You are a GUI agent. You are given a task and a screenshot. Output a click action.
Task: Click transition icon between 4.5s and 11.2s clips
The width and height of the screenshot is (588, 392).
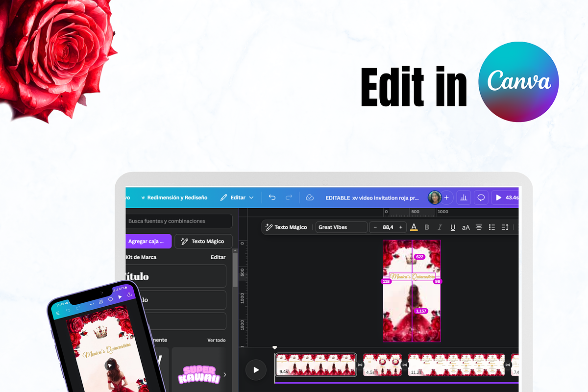tap(405, 365)
